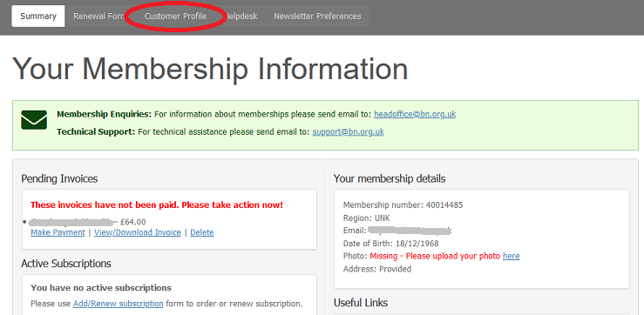Click the Your Membership Information title
The height and width of the screenshot is (315, 644).
[x=210, y=69]
